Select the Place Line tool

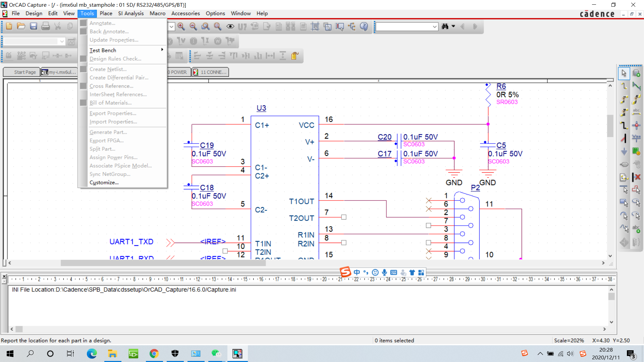(x=624, y=190)
